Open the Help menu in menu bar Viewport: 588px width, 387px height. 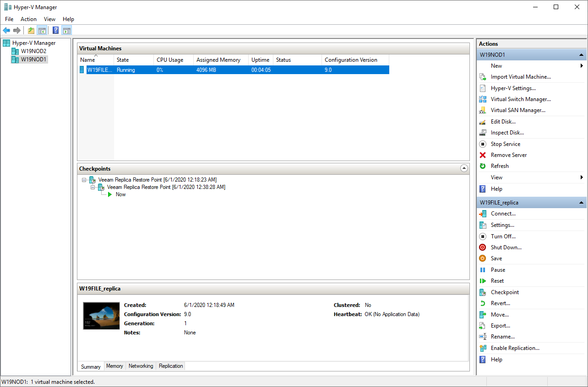click(x=68, y=19)
